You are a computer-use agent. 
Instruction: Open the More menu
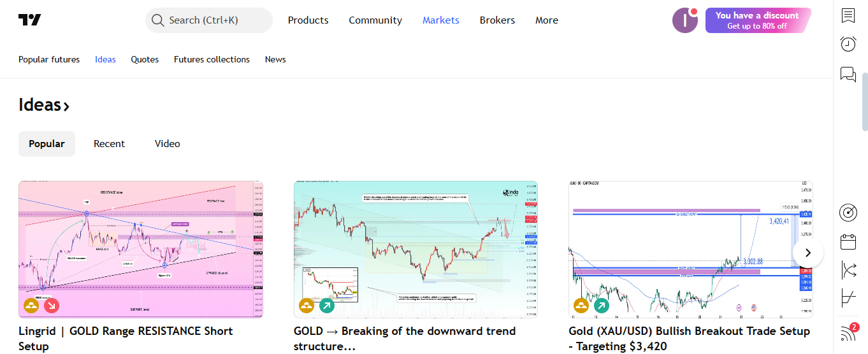547,20
